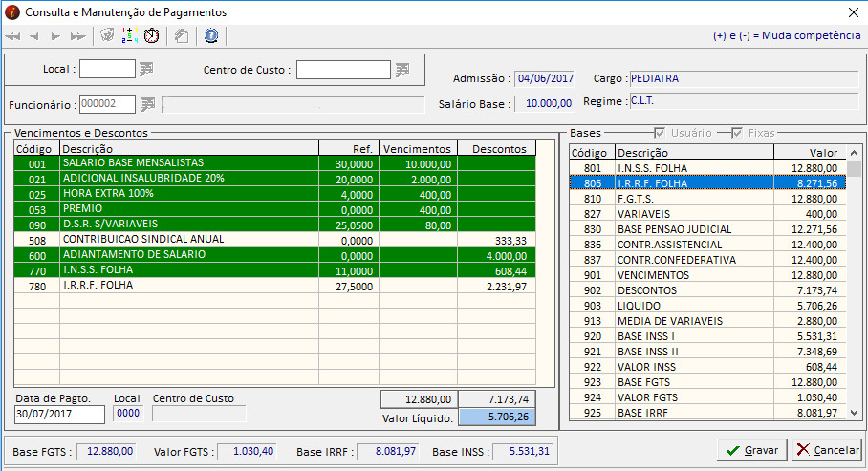Click the colorful numbers calculate icon
The image size is (868, 471).
(130, 36)
